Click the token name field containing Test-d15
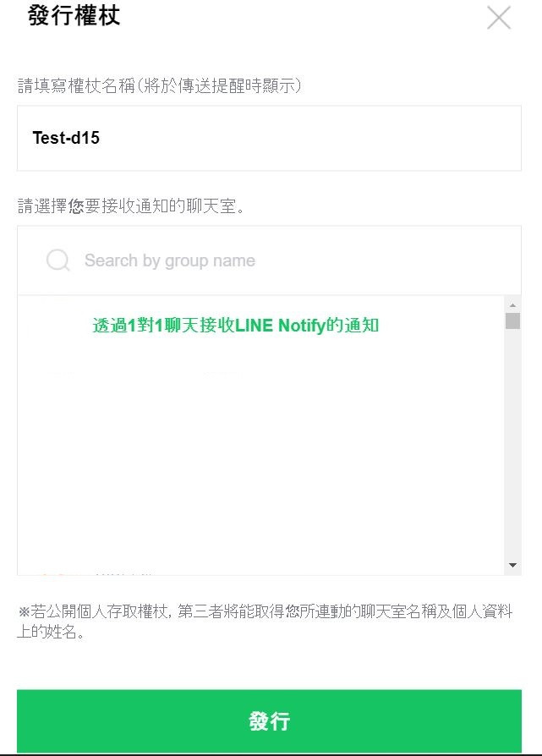 (x=269, y=138)
